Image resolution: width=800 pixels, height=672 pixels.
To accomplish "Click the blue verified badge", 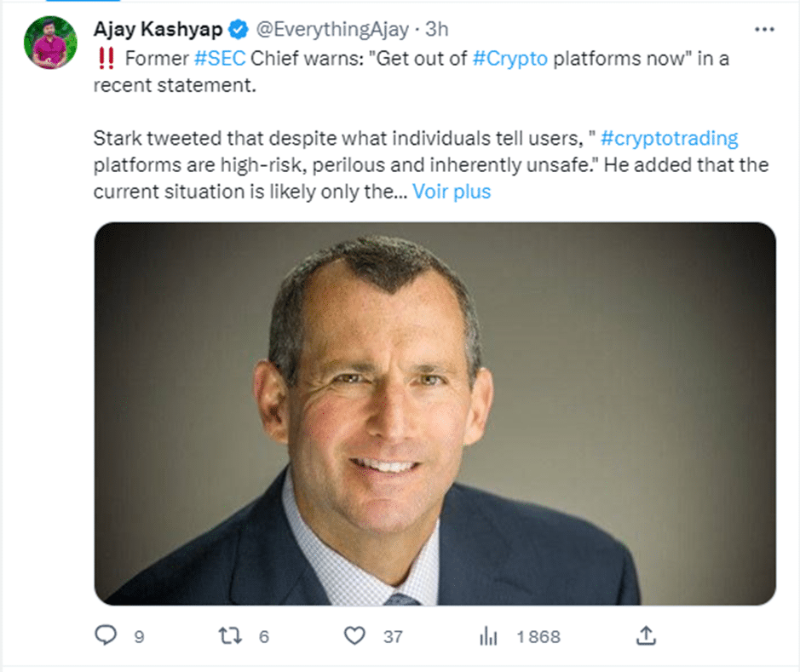I will pos(239,29).
